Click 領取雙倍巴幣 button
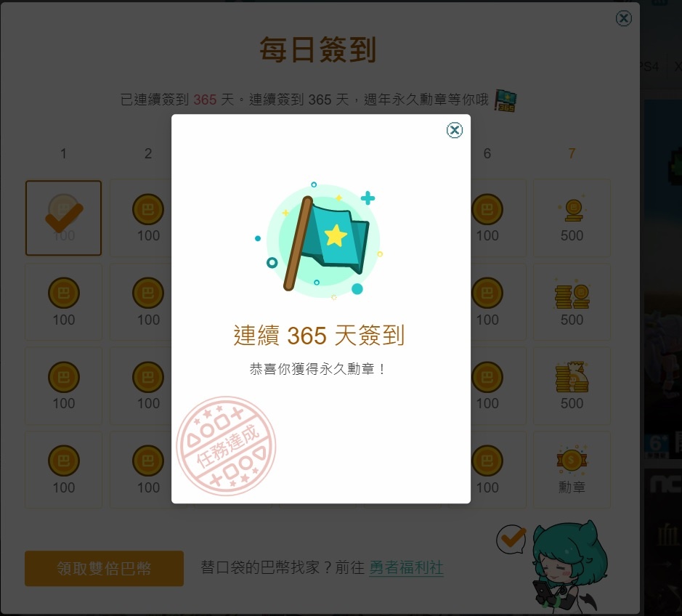 [104, 568]
